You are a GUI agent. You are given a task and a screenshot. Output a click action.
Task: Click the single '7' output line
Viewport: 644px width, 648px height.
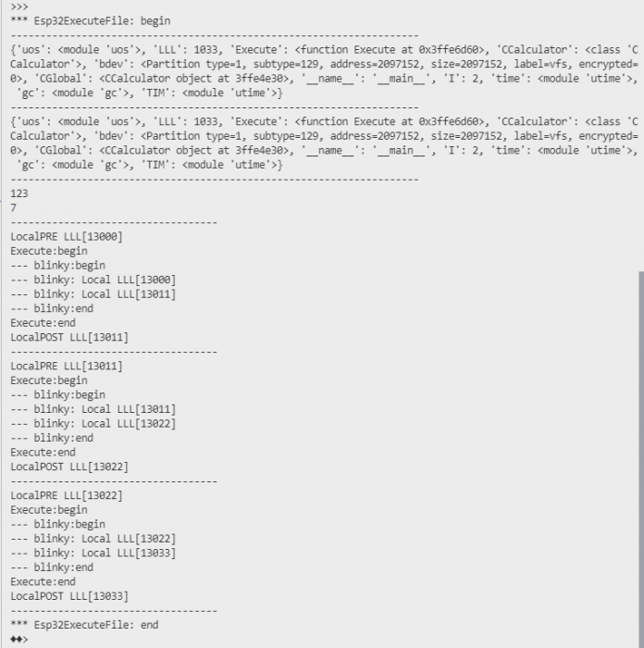coord(14,208)
